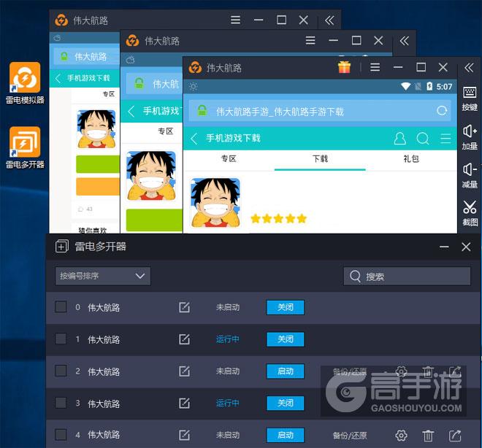The height and width of the screenshot is (448, 482).
Task: Click the green button in rearmost emulator window
Action: pyautogui.click(x=98, y=164)
